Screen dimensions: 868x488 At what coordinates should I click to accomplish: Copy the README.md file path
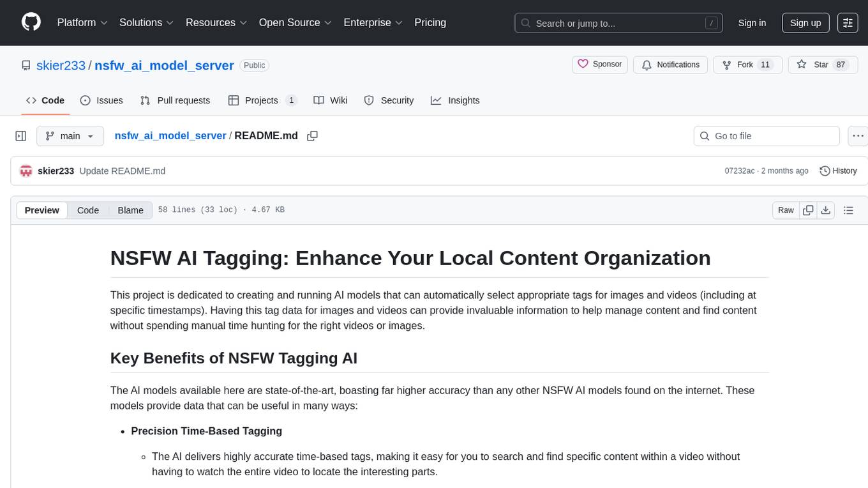[312, 136]
